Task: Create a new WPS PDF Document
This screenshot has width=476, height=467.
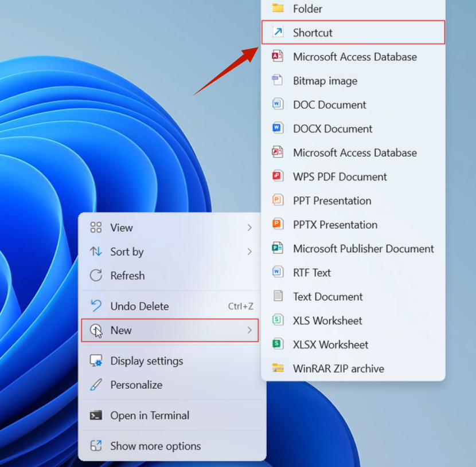Action: [353, 176]
